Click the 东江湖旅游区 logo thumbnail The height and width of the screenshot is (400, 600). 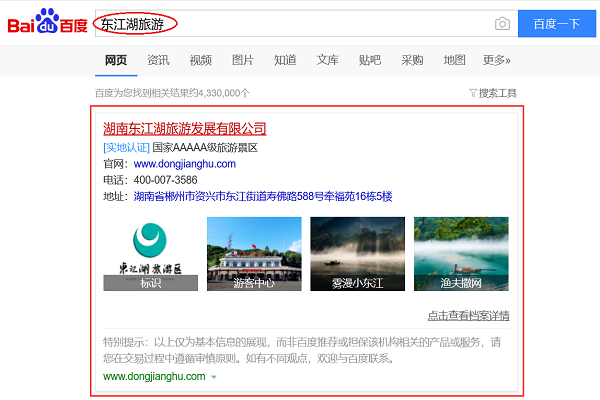(151, 253)
